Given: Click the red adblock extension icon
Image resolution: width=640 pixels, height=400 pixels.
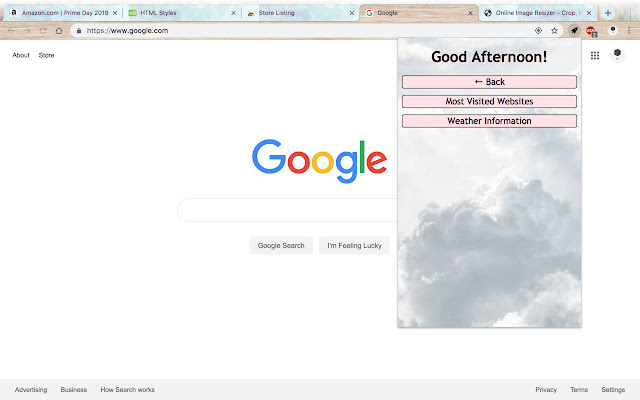Looking at the screenshot, I should click(591, 31).
